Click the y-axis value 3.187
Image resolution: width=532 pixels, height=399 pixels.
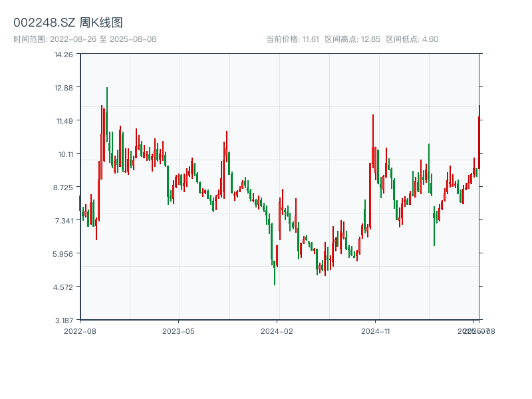(x=64, y=321)
